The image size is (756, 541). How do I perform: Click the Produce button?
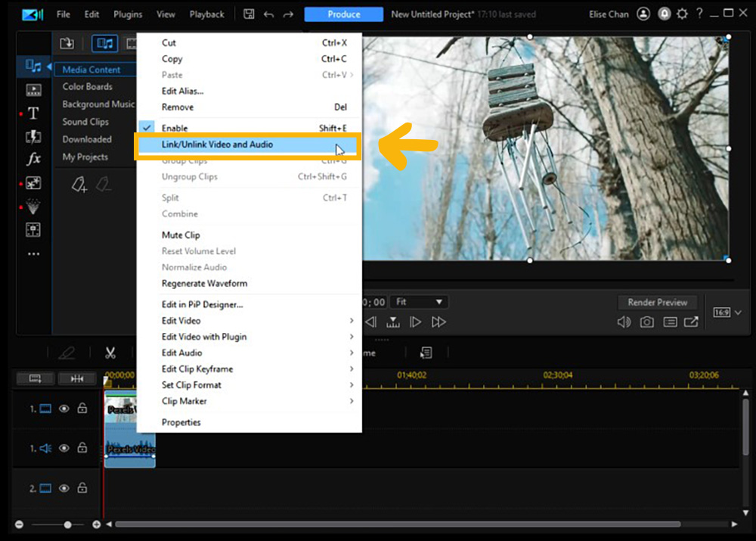pos(343,14)
